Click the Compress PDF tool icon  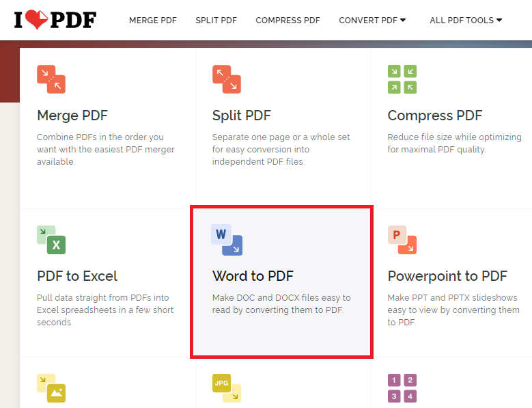pos(402,79)
